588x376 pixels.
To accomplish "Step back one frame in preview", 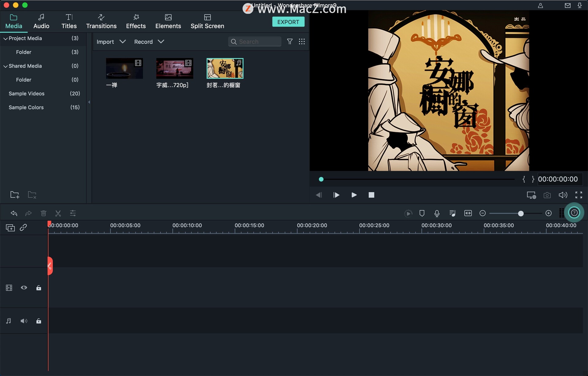I will click(x=318, y=195).
